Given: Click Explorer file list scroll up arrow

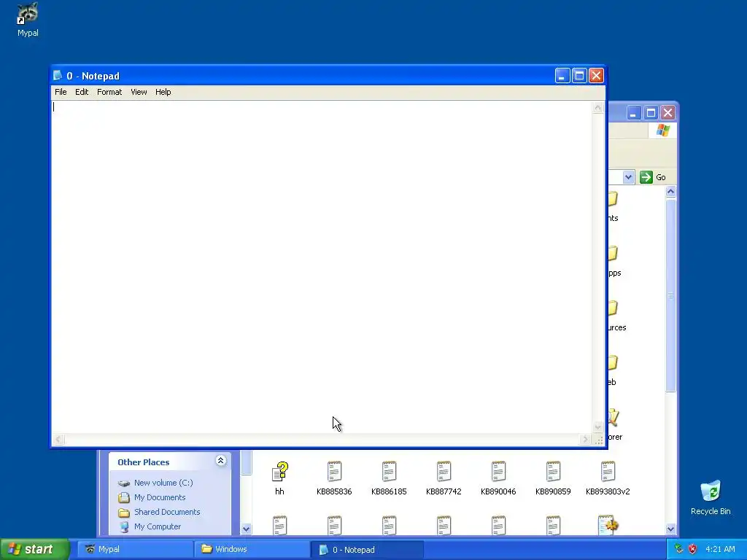Looking at the screenshot, I should [671, 192].
